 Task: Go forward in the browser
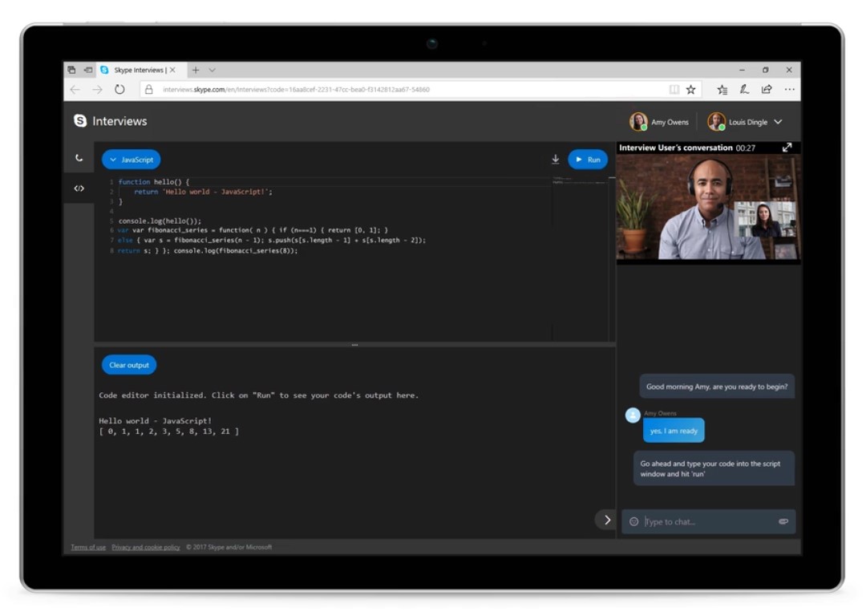coord(97,90)
